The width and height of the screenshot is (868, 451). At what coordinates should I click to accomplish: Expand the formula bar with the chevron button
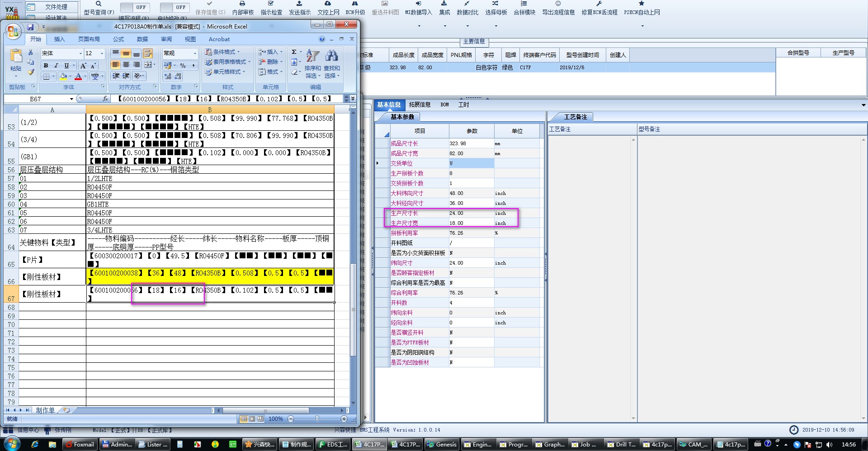click(x=353, y=99)
